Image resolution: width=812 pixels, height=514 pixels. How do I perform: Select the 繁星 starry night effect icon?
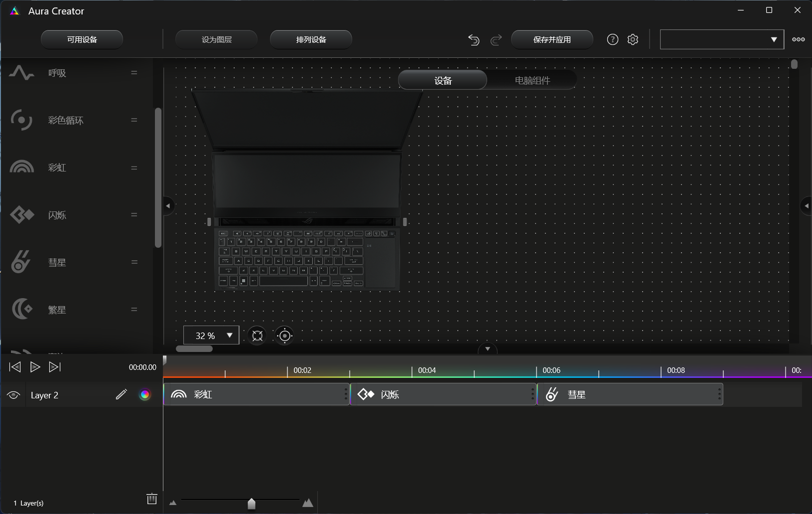pos(22,309)
